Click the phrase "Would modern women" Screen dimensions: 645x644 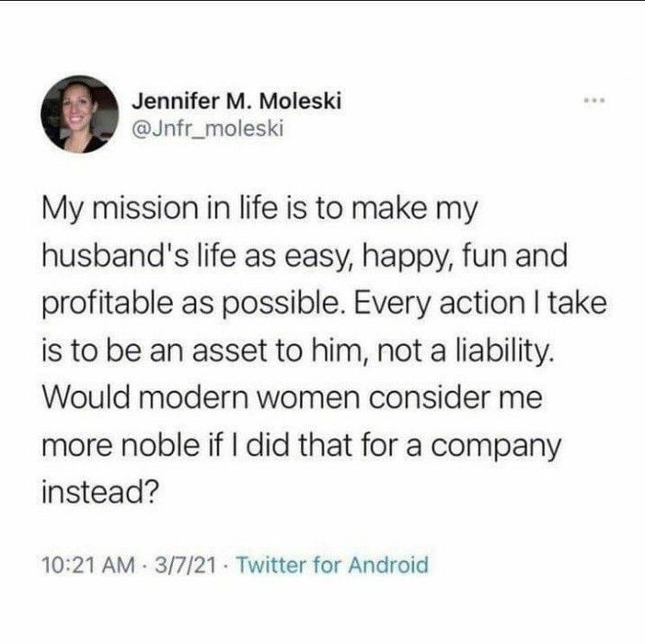(x=175, y=400)
